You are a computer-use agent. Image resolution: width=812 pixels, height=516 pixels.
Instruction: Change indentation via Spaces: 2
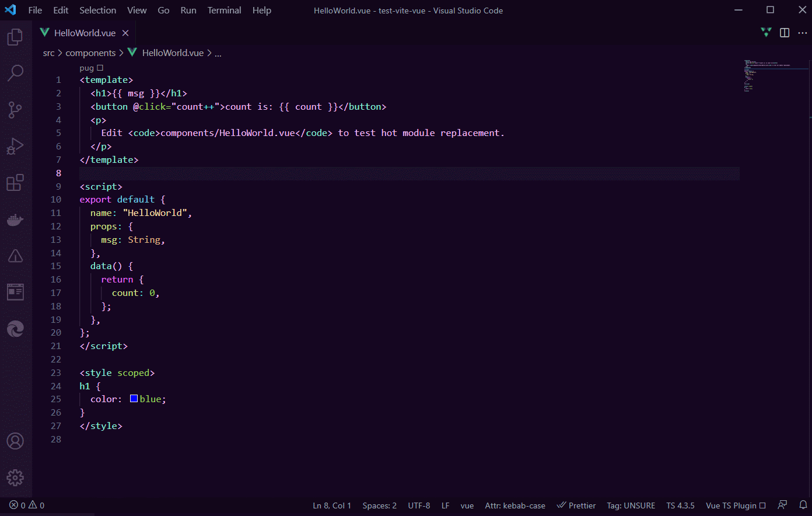379,505
